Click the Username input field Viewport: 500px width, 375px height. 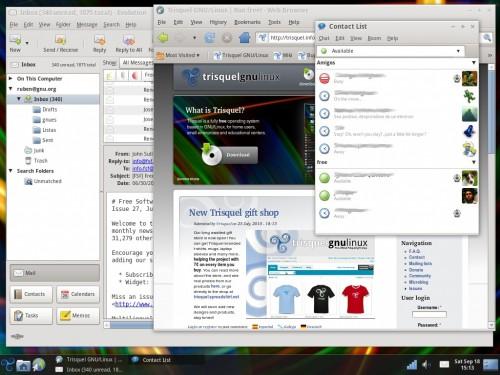click(x=429, y=314)
